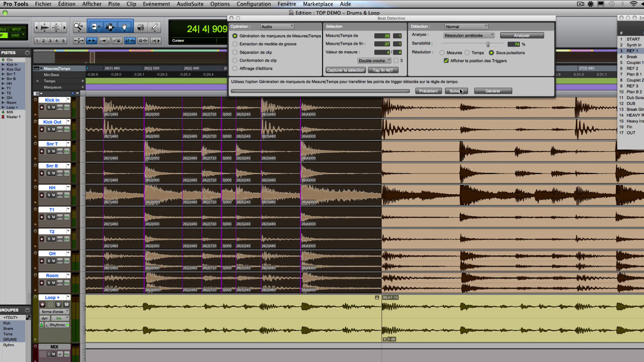The image size is (644, 362).
Task: Toggle Afficher la position des Triggers
Action: coord(446,61)
